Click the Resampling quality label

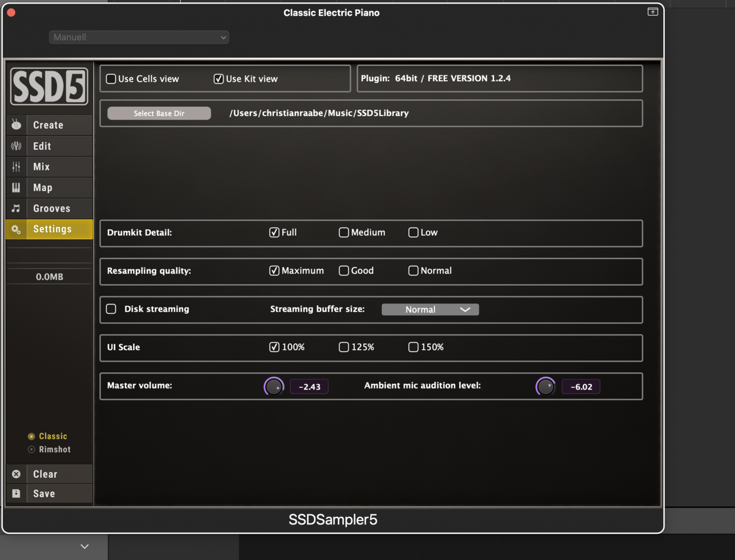coord(149,271)
